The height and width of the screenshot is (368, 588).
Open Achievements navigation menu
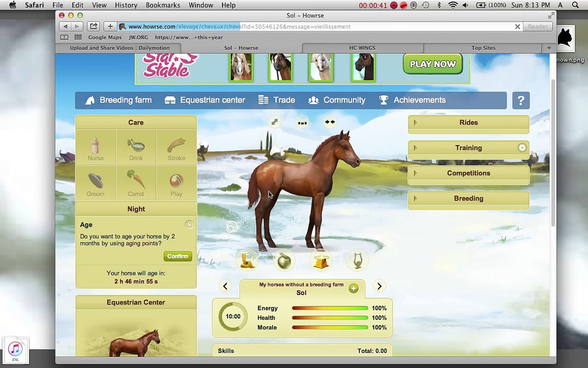pos(412,100)
